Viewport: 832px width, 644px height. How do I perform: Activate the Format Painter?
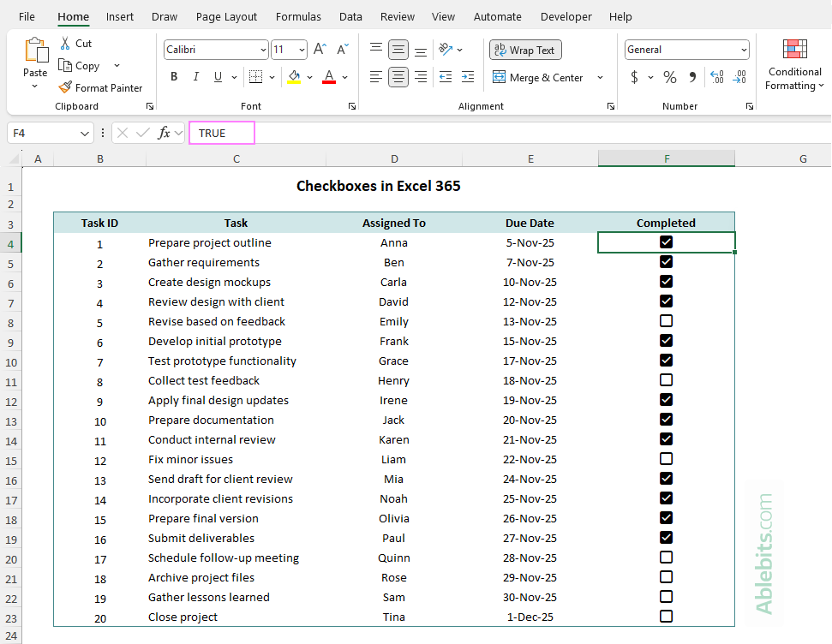tap(101, 86)
